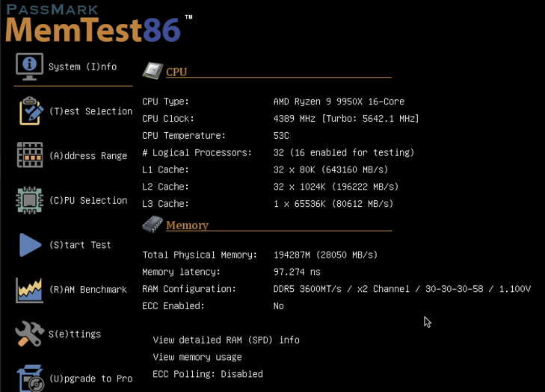This screenshot has height=392, width=545.
Task: Open the System (I)nfo menu label
Action: pos(83,66)
